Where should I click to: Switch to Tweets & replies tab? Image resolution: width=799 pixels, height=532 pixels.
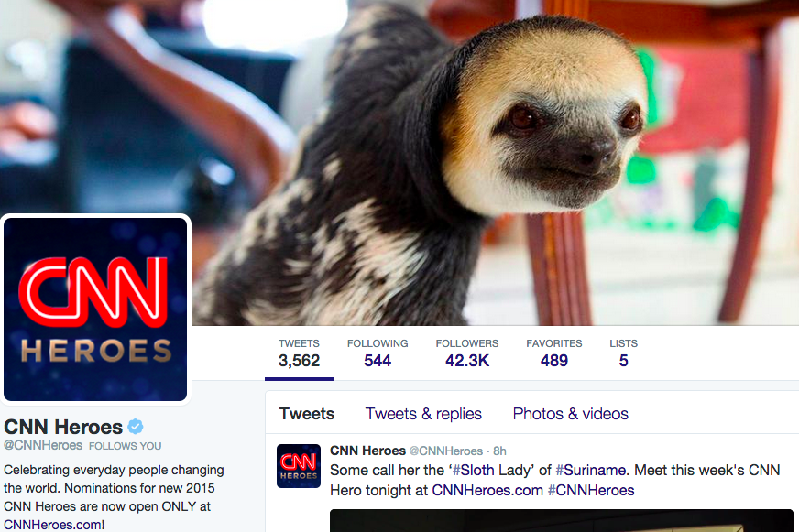pos(423,414)
